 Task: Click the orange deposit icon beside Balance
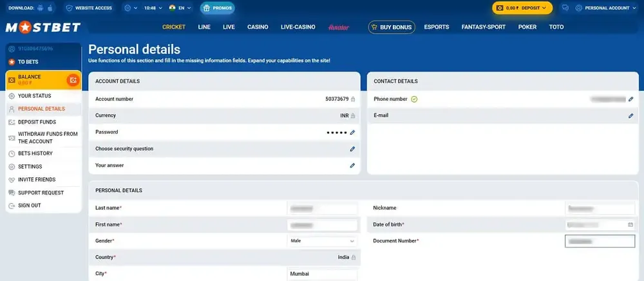click(x=73, y=80)
